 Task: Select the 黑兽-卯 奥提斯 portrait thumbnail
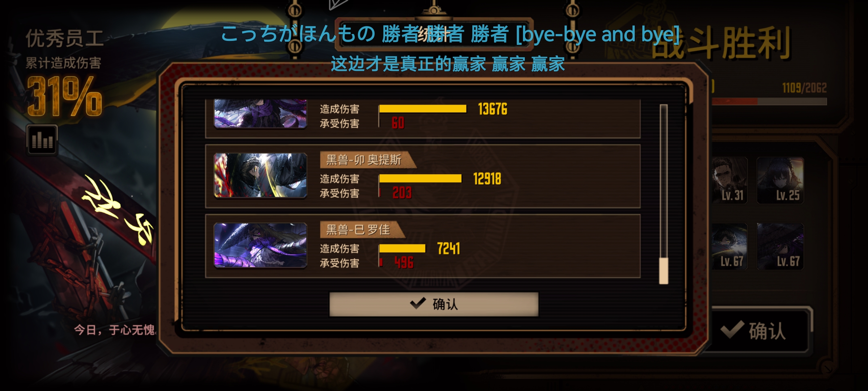(x=260, y=175)
